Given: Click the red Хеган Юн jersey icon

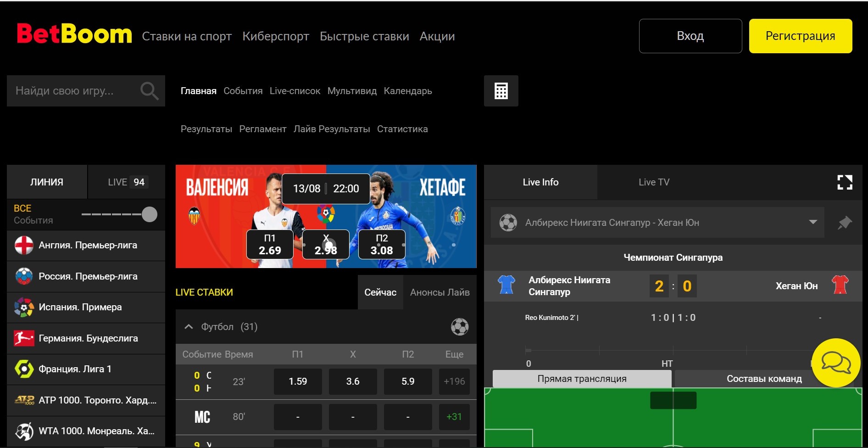Looking at the screenshot, I should coord(840,285).
